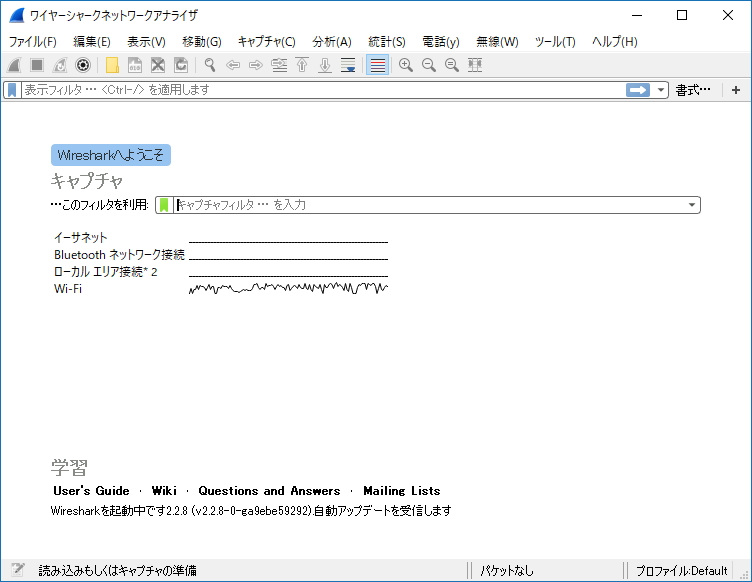The width and height of the screenshot is (752, 582).
Task: Zoom out the main window text
Action: click(429, 65)
